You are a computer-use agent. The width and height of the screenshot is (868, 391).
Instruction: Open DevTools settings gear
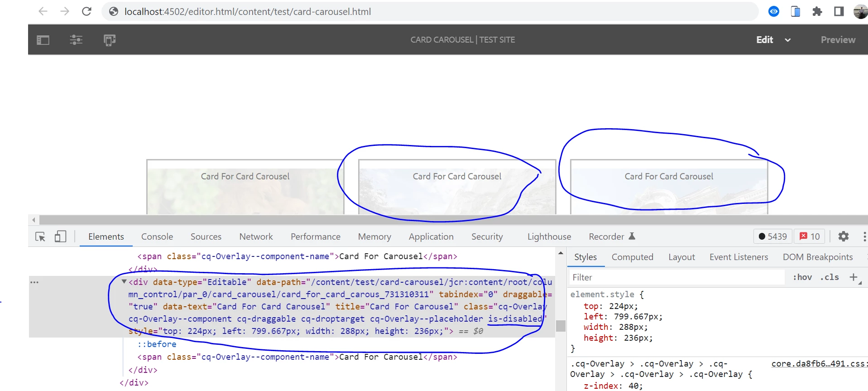pyautogui.click(x=844, y=237)
